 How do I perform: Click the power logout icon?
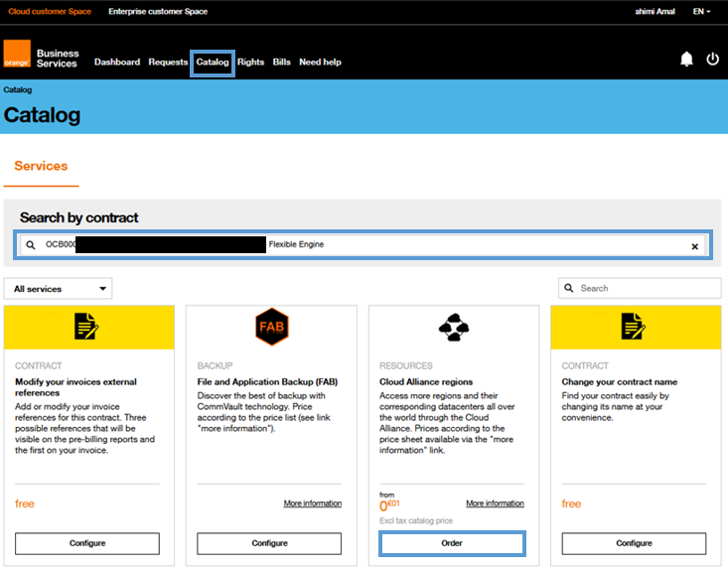click(x=713, y=59)
